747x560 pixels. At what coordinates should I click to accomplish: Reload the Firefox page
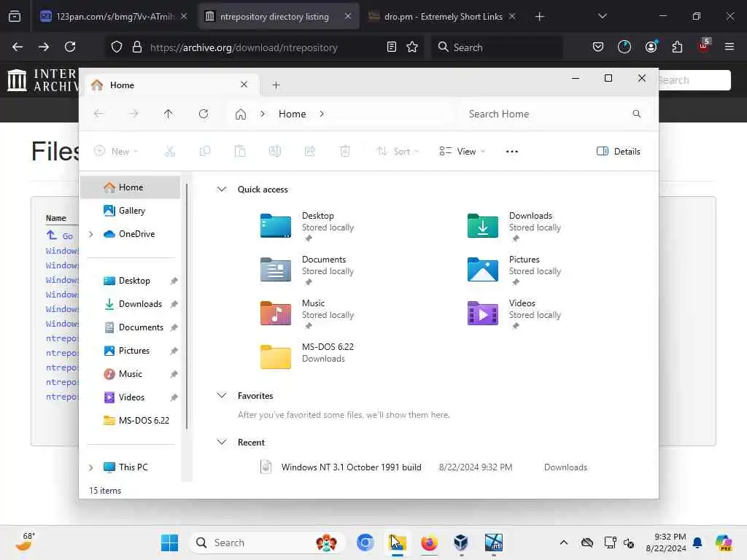[70, 47]
